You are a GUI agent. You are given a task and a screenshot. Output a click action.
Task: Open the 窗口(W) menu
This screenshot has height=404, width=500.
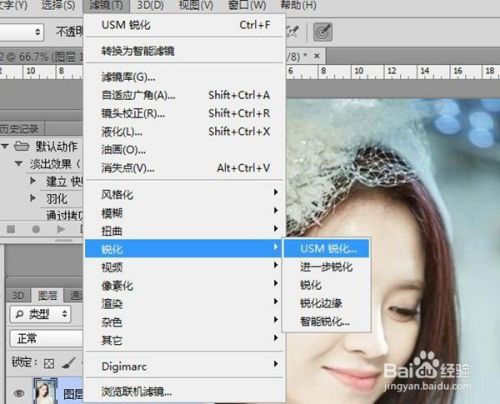point(247,5)
